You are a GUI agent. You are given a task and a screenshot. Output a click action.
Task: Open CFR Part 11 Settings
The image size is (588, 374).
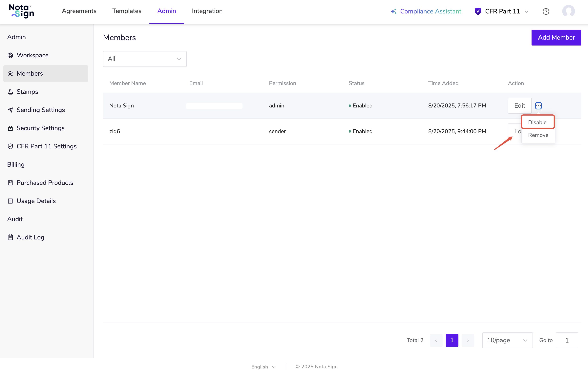click(x=46, y=146)
